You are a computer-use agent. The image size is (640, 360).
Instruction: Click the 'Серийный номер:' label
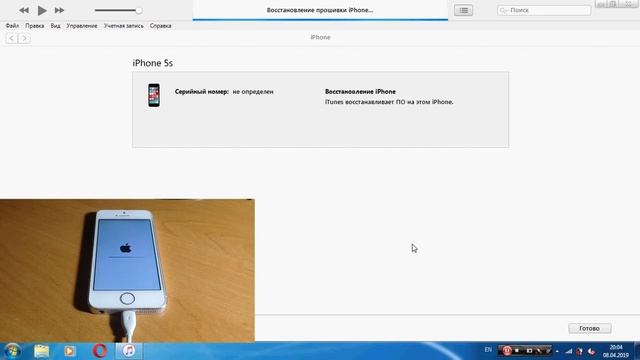tap(202, 92)
